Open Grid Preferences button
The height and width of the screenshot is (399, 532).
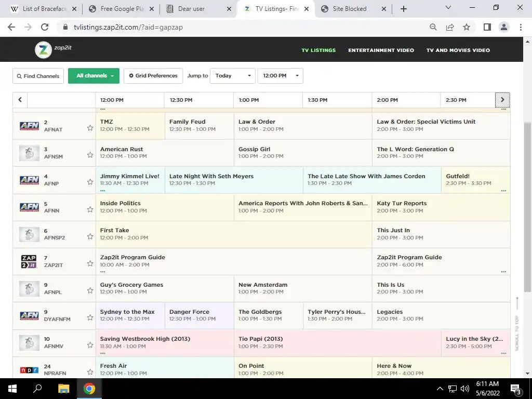tap(153, 76)
